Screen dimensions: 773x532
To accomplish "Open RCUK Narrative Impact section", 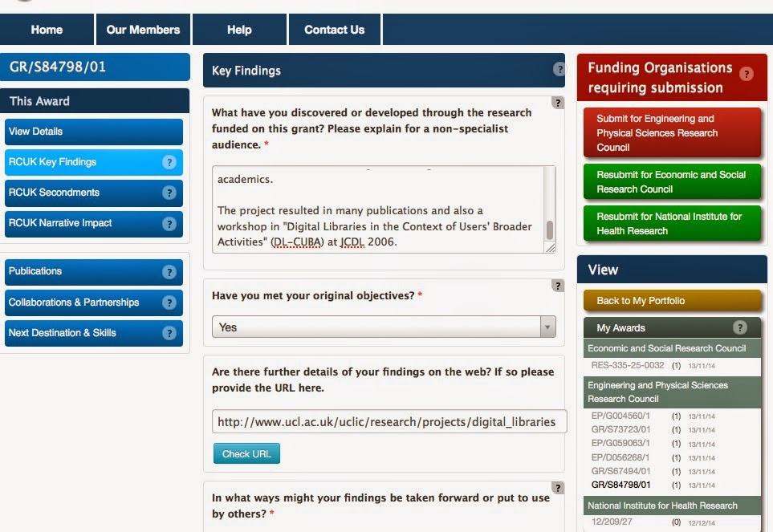I will coord(94,224).
